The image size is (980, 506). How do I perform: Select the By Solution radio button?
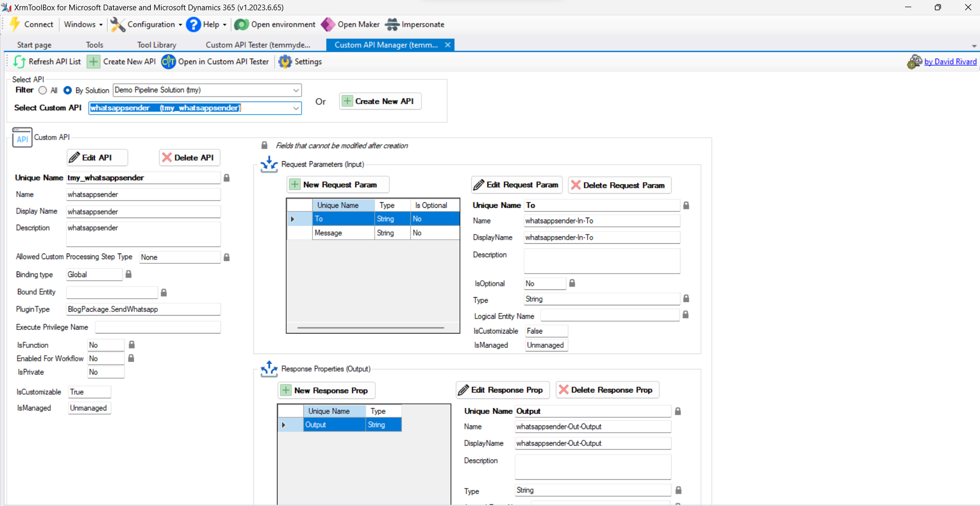[x=68, y=90]
